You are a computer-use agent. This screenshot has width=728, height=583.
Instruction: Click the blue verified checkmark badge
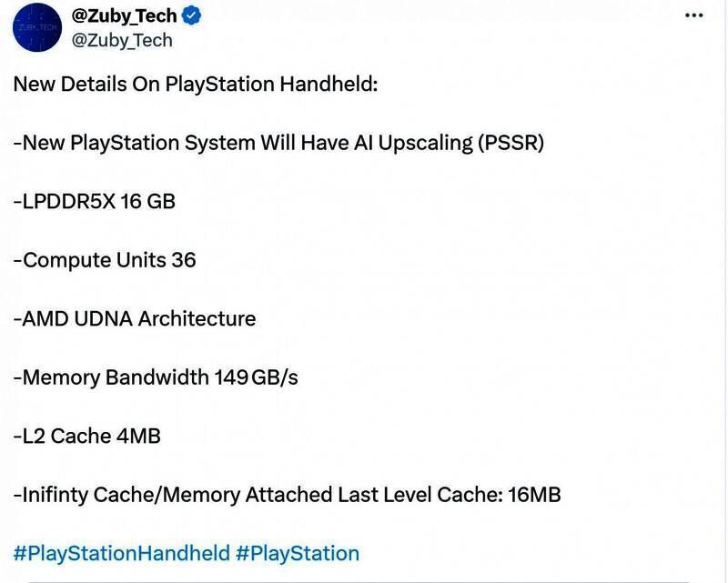[191, 16]
